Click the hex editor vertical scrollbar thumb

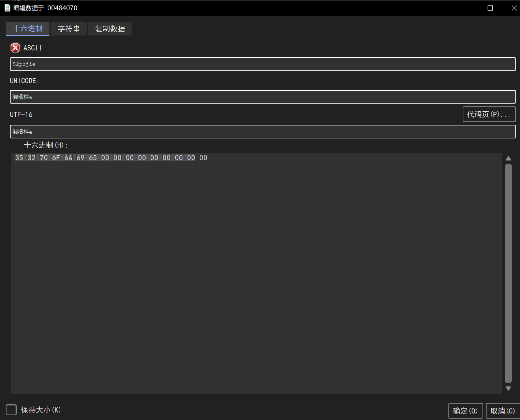(508, 273)
